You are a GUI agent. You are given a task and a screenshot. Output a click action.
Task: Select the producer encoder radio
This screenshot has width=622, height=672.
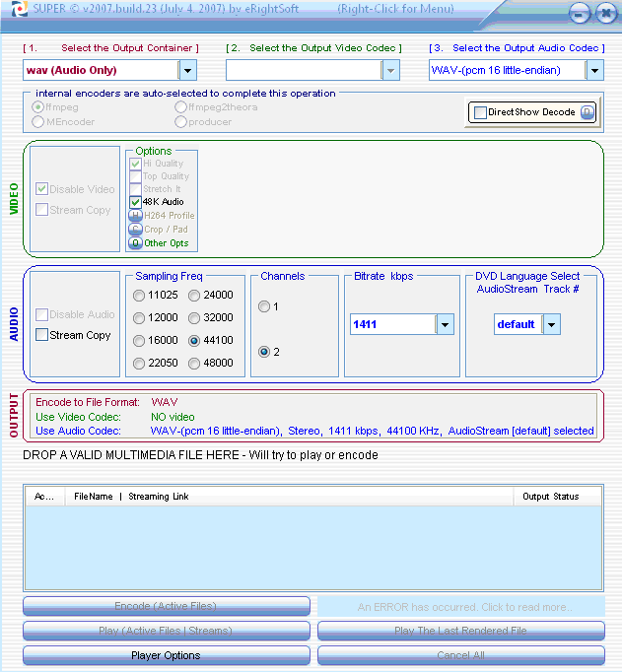coord(181,122)
